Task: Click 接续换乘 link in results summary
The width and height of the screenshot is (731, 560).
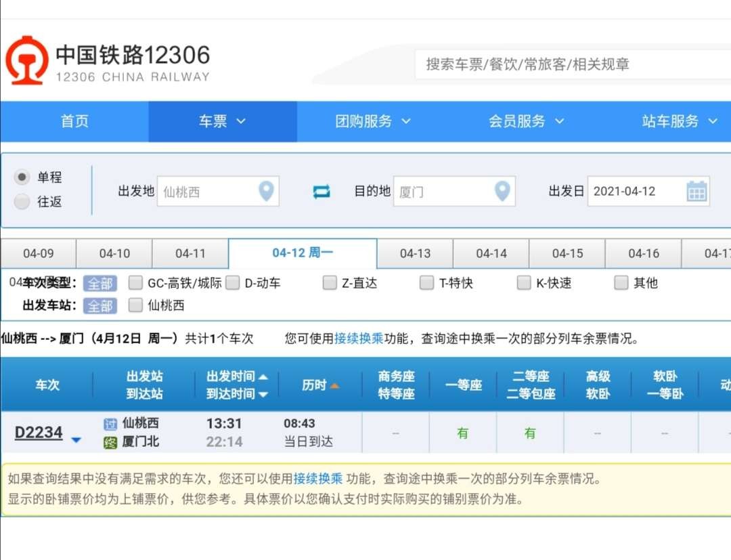Action: [359, 339]
